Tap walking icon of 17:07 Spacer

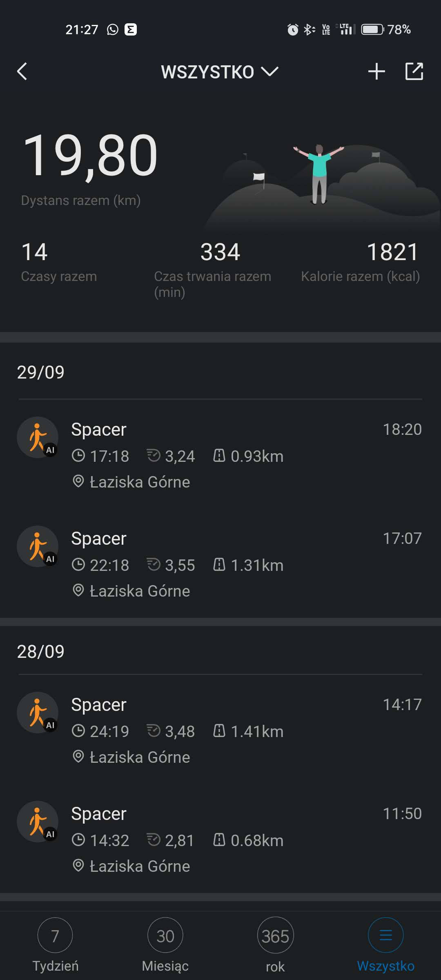coord(38,546)
